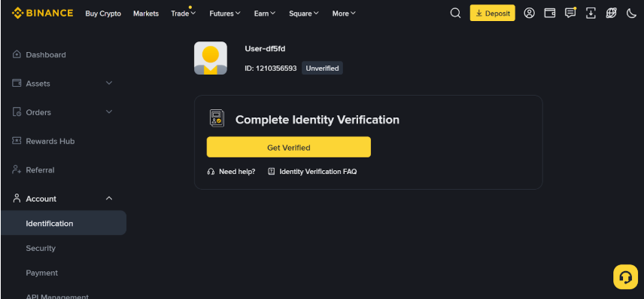
Task: Open the More dropdown menu
Action: pos(344,14)
